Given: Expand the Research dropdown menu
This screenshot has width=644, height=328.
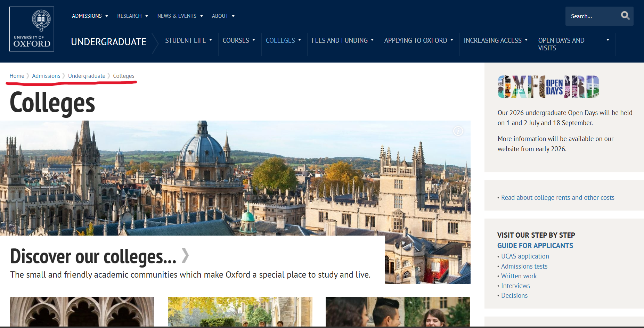Looking at the screenshot, I should [x=132, y=16].
